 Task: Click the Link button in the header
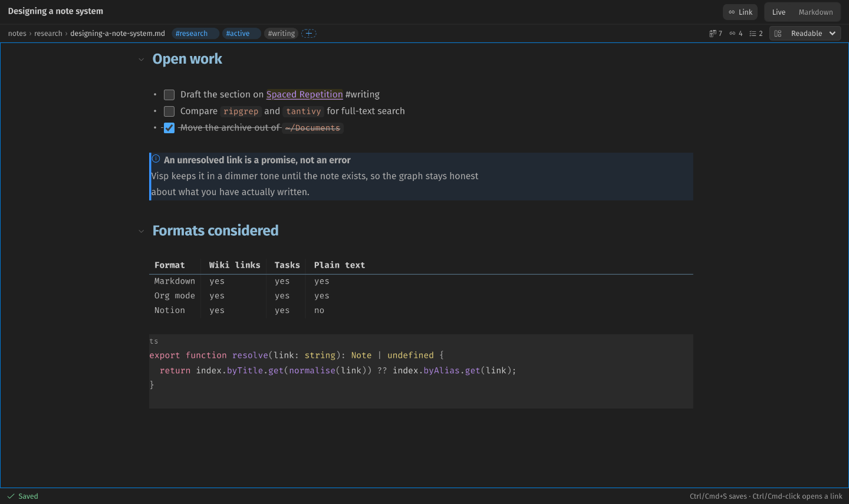pos(740,12)
